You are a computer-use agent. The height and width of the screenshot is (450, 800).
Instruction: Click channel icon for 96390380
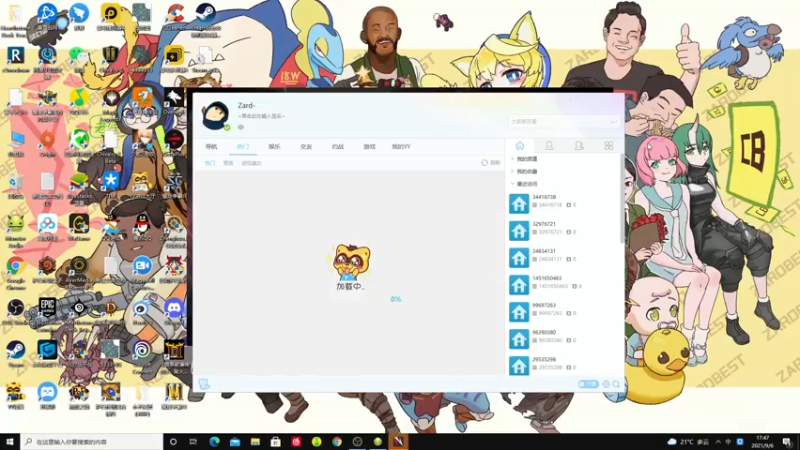(x=519, y=339)
